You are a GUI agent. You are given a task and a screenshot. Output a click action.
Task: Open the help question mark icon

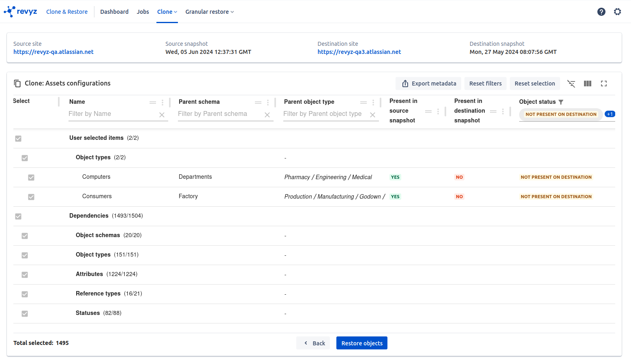pos(601,12)
